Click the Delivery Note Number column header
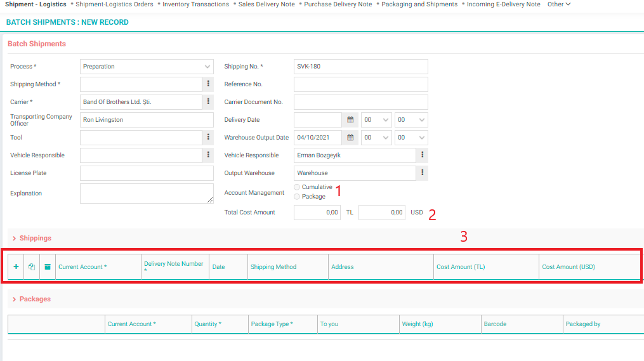This screenshot has width=644, height=361. [174, 266]
